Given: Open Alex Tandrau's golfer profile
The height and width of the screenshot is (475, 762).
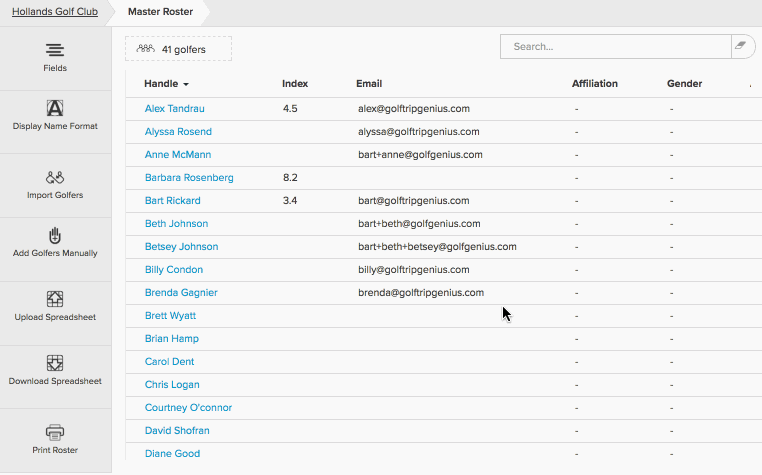Looking at the screenshot, I should [174, 109].
